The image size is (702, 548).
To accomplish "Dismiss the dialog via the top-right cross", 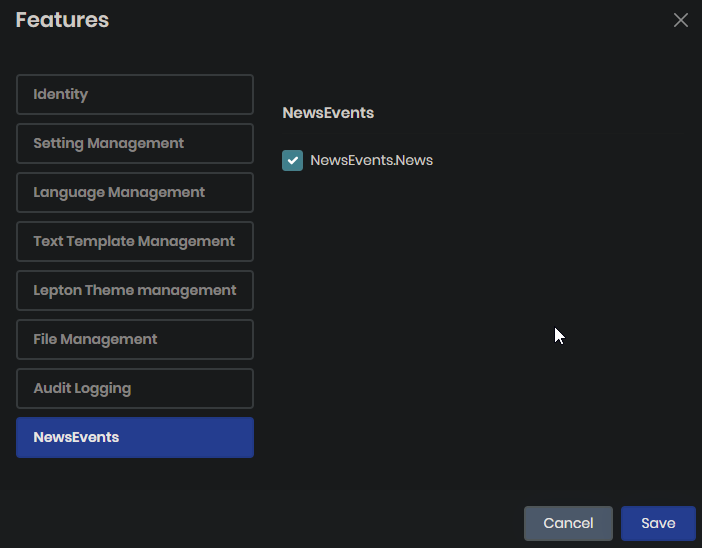I will (x=681, y=20).
